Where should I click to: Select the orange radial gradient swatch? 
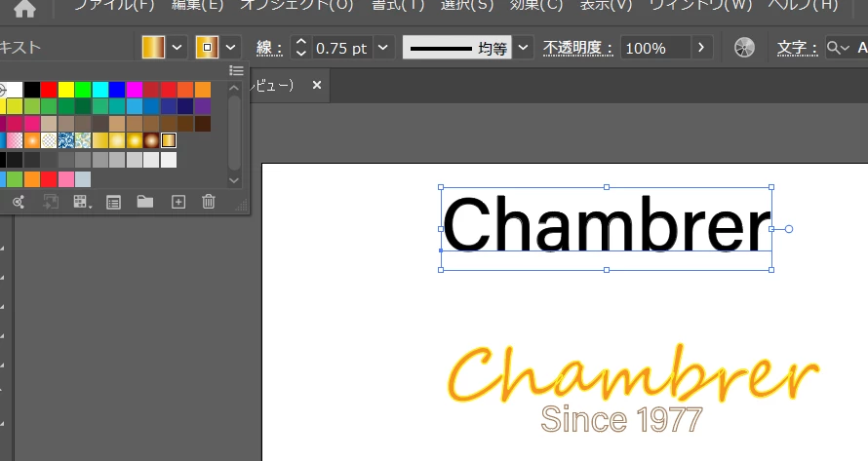click(x=31, y=140)
